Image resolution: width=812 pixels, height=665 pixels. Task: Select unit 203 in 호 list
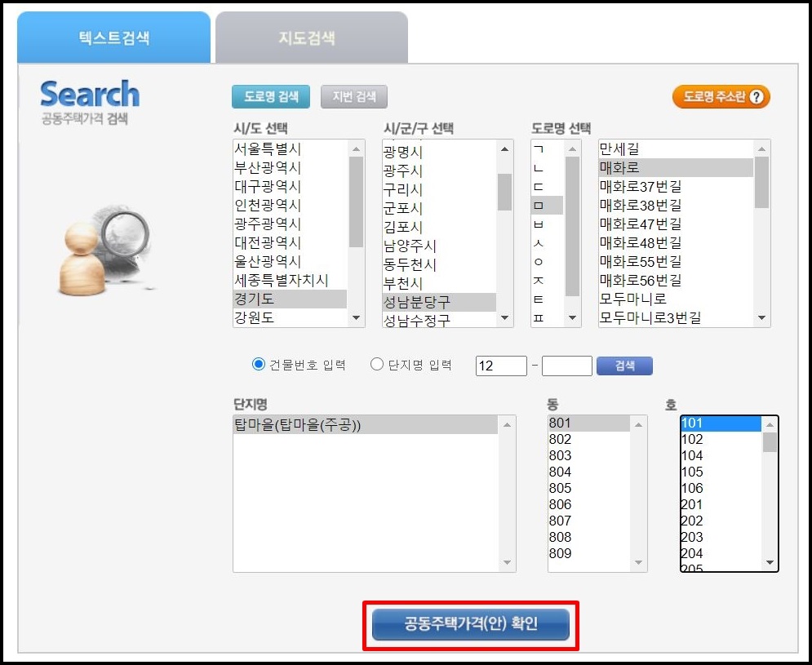(x=721, y=537)
